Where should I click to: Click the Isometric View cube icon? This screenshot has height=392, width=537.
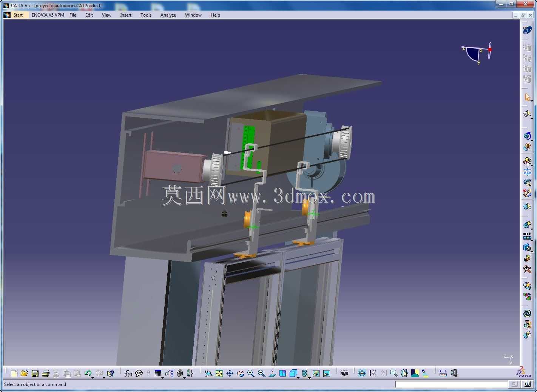click(293, 374)
